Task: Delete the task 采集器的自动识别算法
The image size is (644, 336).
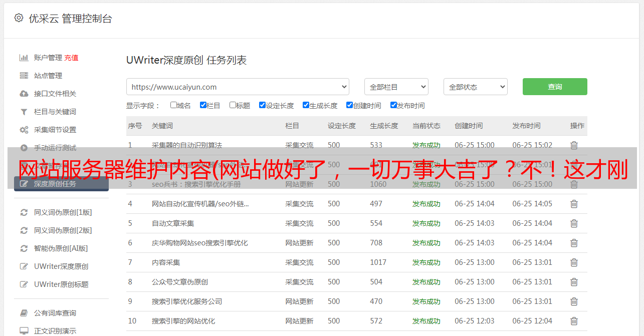Action: (x=574, y=145)
